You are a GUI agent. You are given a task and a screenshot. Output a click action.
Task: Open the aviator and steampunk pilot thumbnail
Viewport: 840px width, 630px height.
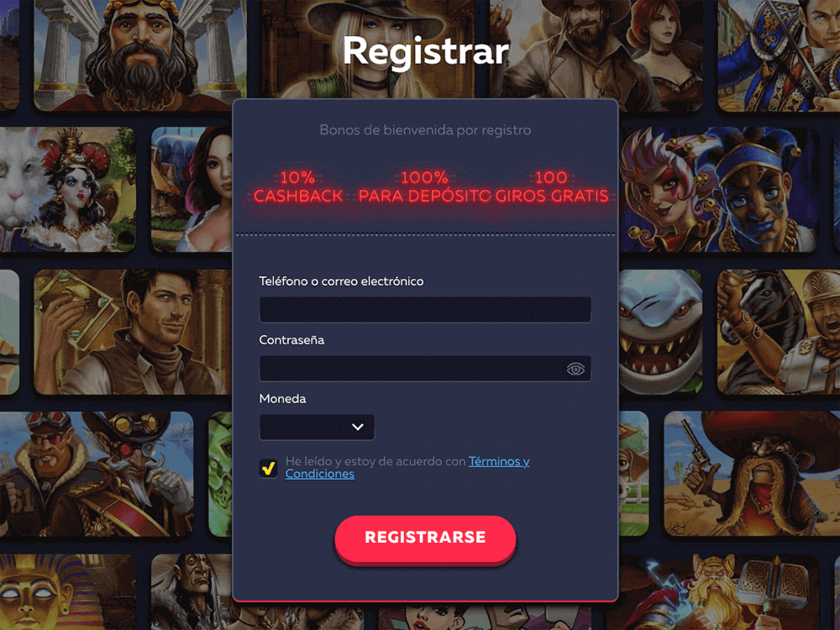click(97, 474)
